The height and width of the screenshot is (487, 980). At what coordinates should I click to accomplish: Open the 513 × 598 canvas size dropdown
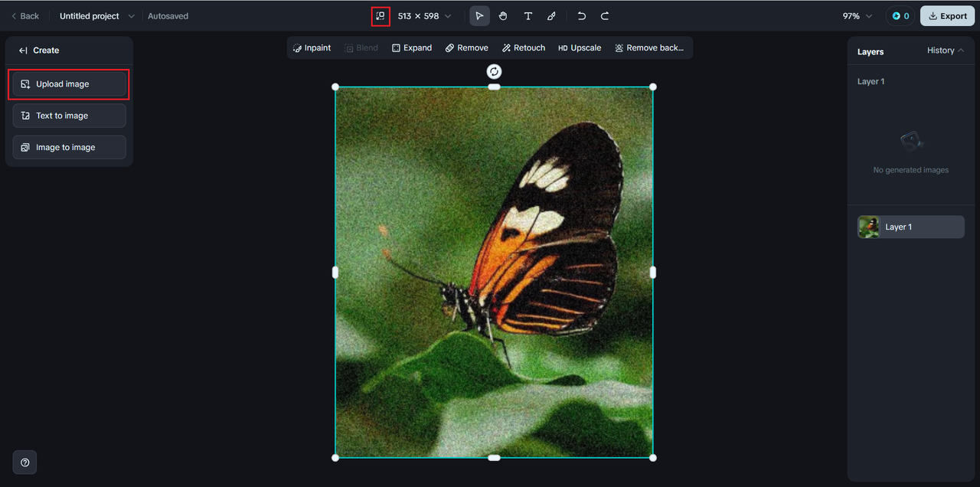pos(424,16)
